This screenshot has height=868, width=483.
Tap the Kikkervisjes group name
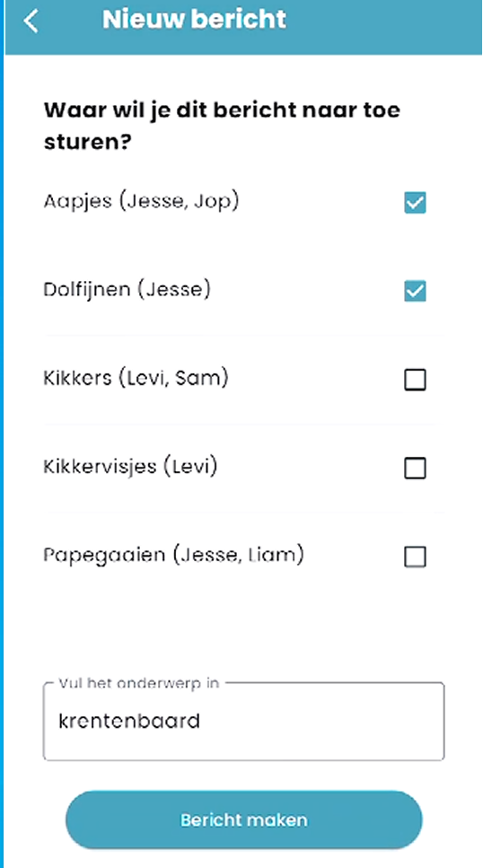[x=100, y=468]
